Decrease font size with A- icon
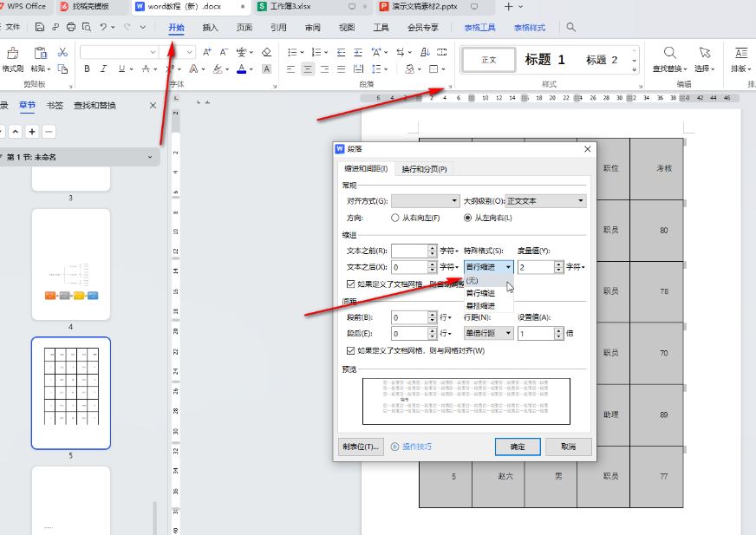Viewport: 756px width, 535px height. coord(224,52)
